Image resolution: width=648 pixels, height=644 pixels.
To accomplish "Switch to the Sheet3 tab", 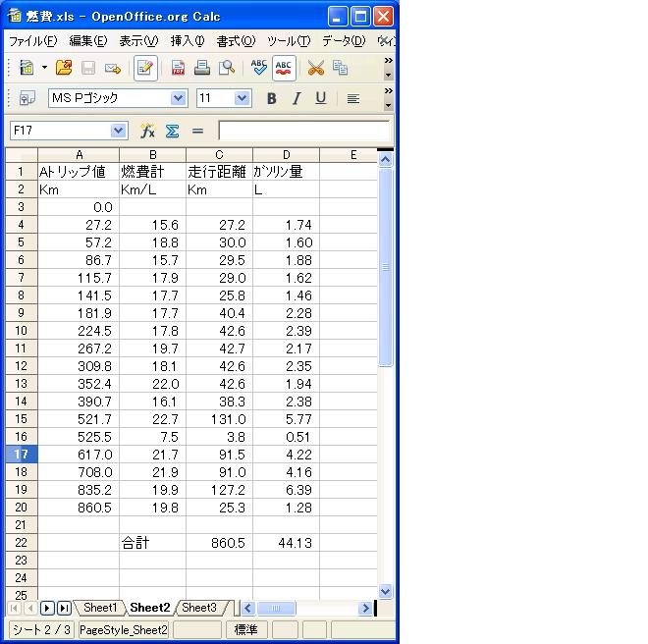I will click(x=199, y=608).
